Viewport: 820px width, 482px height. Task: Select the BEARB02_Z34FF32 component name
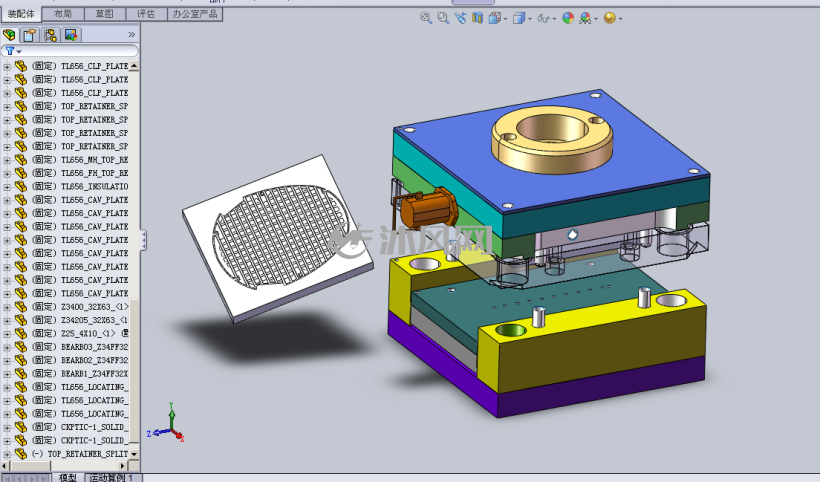pyautogui.click(x=94, y=360)
